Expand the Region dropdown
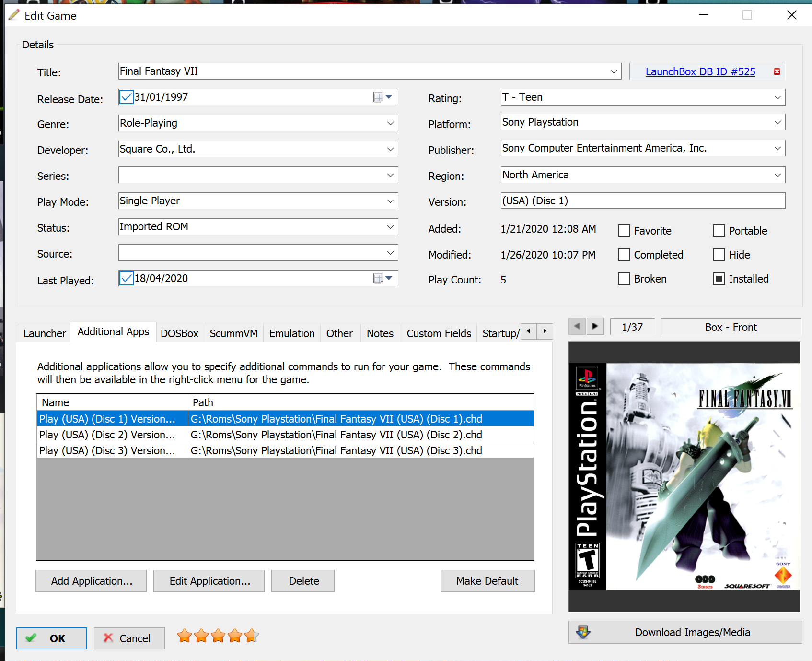Image resolution: width=812 pixels, height=661 pixels. (x=777, y=175)
